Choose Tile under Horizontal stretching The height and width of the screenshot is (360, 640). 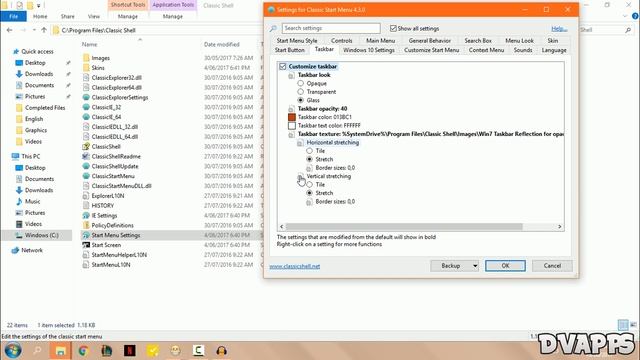(309, 151)
